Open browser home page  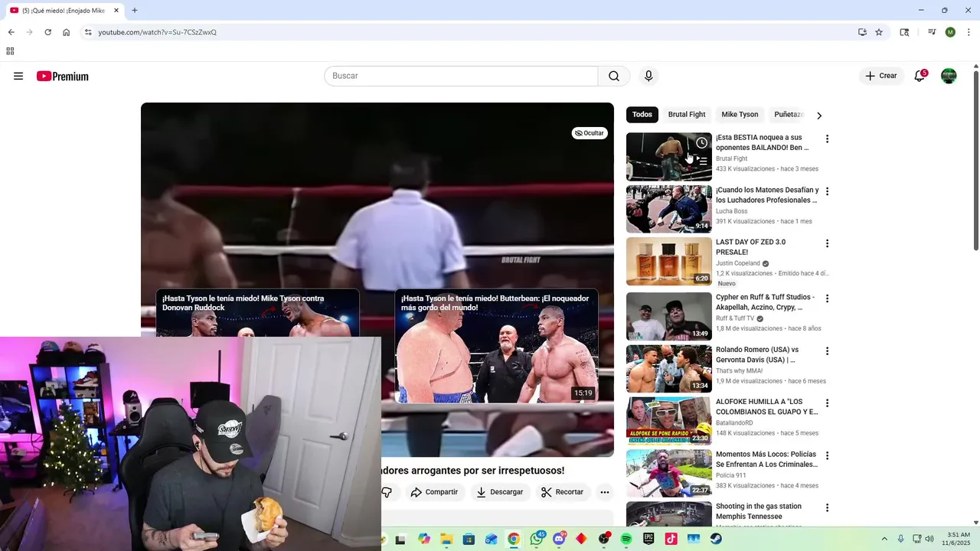(x=67, y=32)
